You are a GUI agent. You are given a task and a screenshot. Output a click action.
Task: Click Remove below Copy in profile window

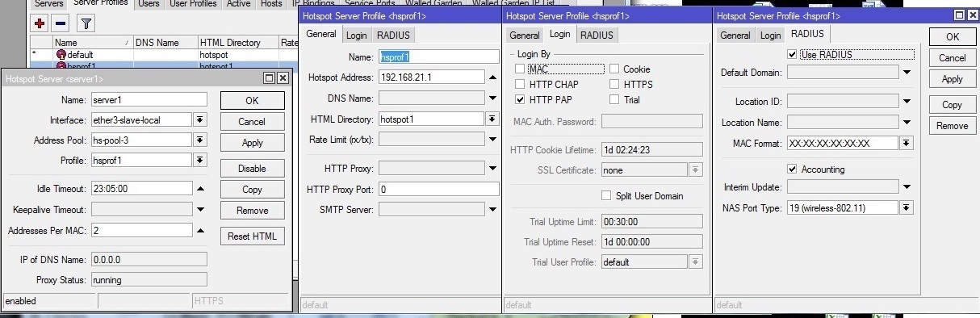(x=953, y=126)
